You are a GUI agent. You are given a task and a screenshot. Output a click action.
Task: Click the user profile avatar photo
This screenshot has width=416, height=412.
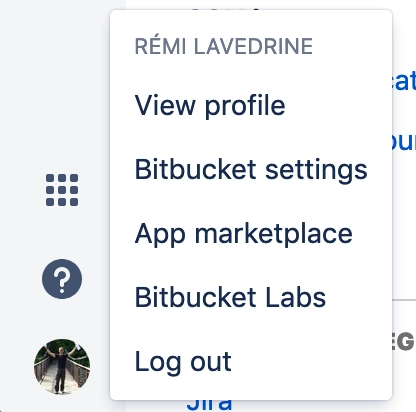coord(62,367)
